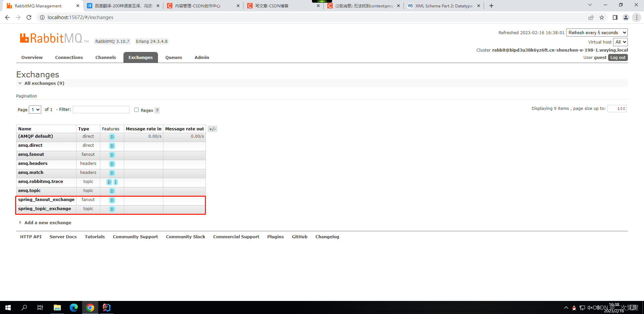Click the page size input field
644x314 pixels.
(617, 109)
